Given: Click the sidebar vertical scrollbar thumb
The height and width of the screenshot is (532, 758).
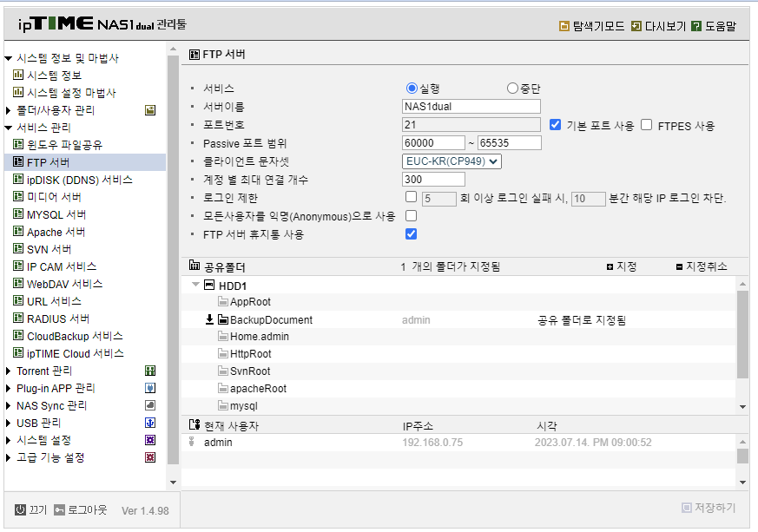Looking at the screenshot, I should pos(173,260).
